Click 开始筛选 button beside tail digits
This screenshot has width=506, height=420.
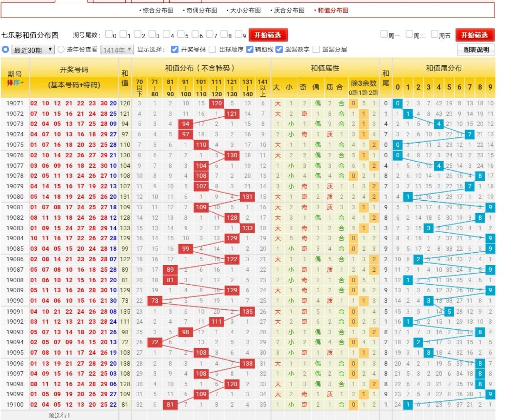[268, 35]
